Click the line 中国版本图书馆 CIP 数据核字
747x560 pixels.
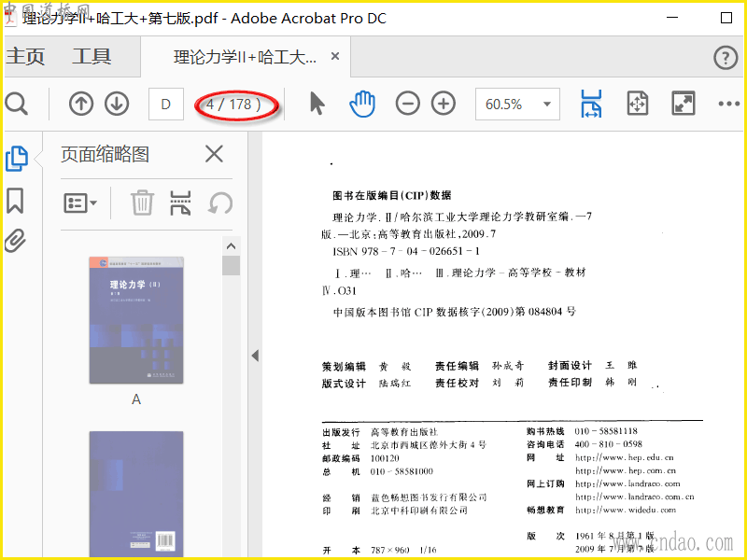[454, 312]
